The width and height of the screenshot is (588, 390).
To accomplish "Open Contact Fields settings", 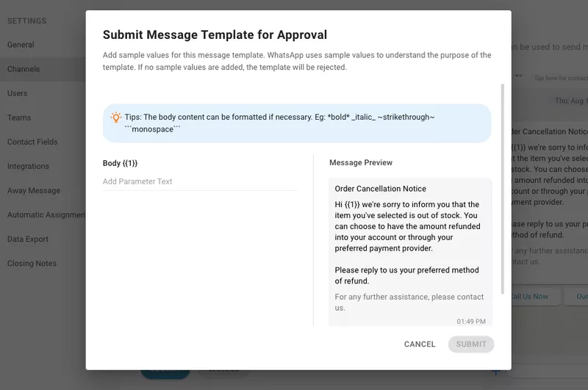I will (32, 142).
